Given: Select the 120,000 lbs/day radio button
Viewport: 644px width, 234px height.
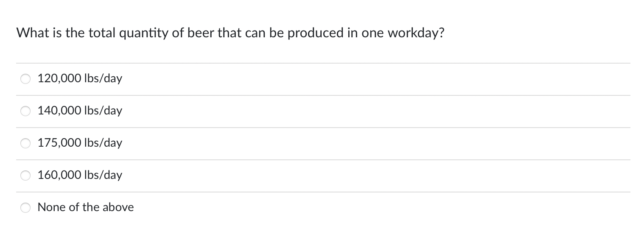Looking at the screenshot, I should point(26,79).
